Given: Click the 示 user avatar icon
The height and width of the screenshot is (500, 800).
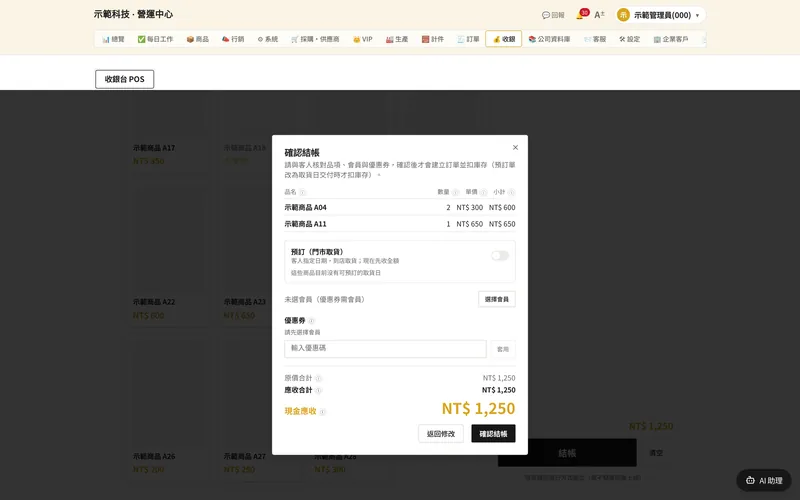Looking at the screenshot, I should (x=623, y=15).
